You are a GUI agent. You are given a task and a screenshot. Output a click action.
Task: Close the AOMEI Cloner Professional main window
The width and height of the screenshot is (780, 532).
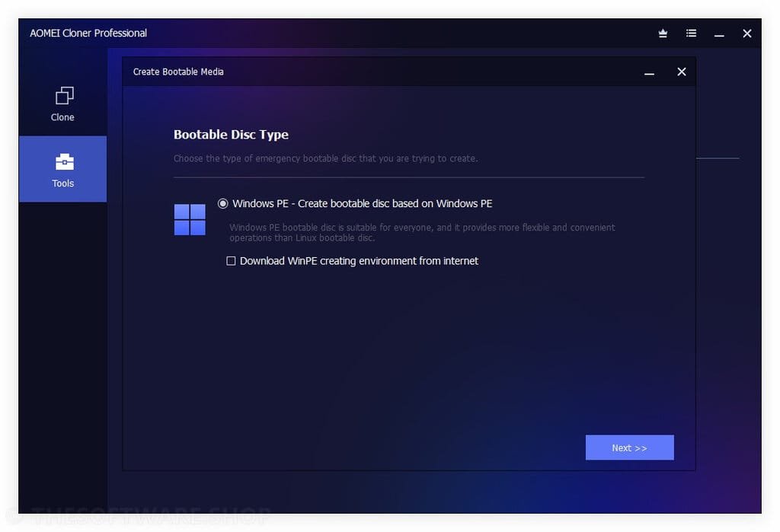pos(746,33)
